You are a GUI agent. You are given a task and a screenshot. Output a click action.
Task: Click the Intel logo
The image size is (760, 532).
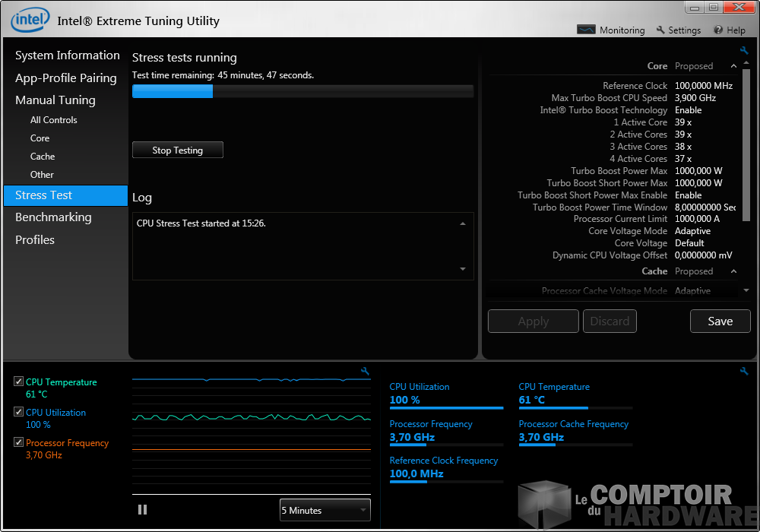click(x=30, y=19)
